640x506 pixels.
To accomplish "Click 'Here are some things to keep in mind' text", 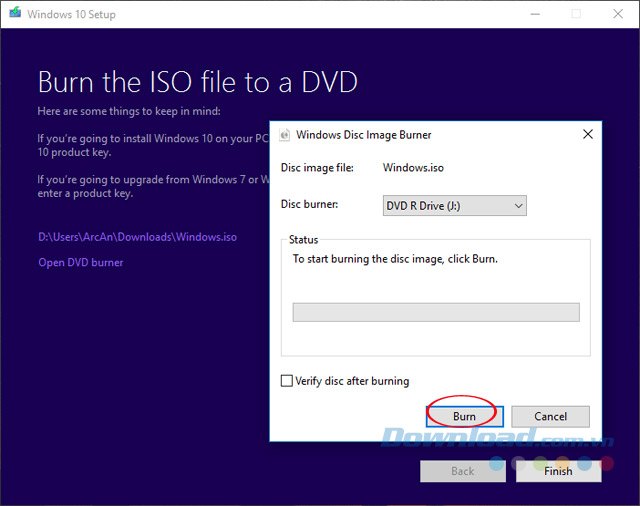I will [x=129, y=111].
